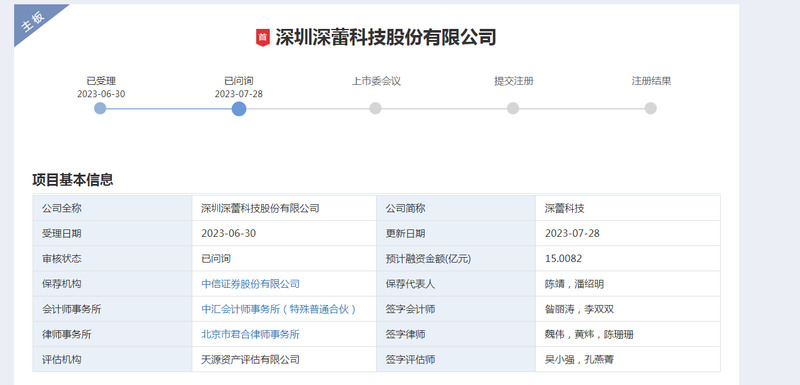Select the 已问询 progress step dot
The image size is (800, 385).
point(239,109)
